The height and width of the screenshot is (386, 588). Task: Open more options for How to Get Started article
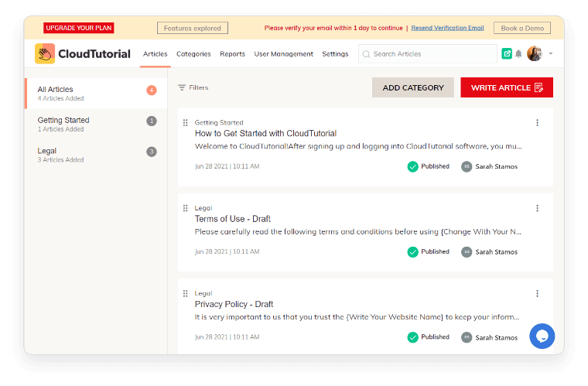point(537,122)
